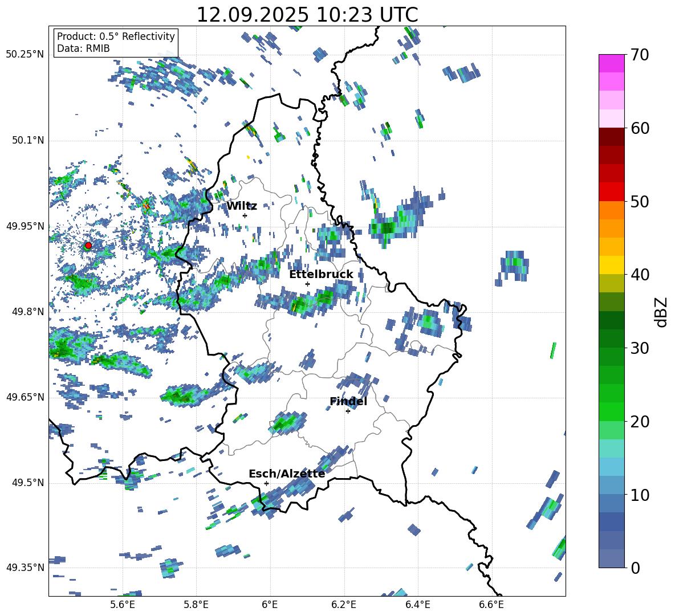The height and width of the screenshot is (616, 675).
Task: Click the 6.6°E longitude label
Action: pos(491,605)
